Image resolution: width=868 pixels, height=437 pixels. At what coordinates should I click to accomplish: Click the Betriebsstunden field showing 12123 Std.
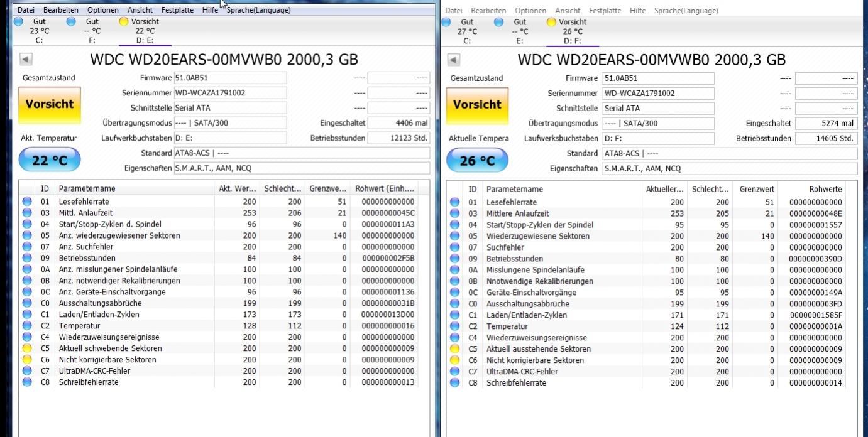tap(398, 138)
